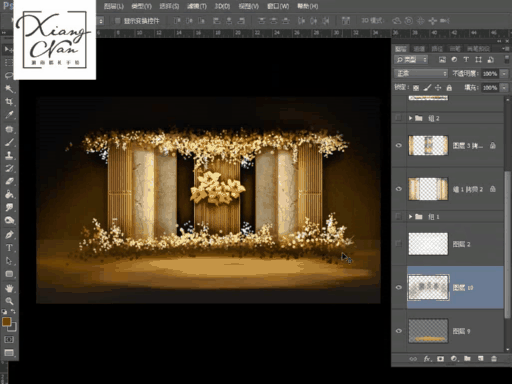Toggle 显示变换控件 checkbox

[x=117, y=21]
